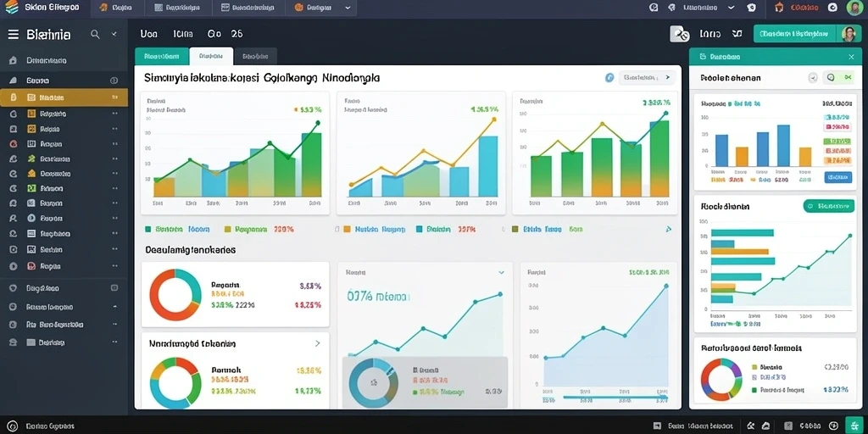Click the square icon at start of right status area

pyautogui.click(x=657, y=426)
